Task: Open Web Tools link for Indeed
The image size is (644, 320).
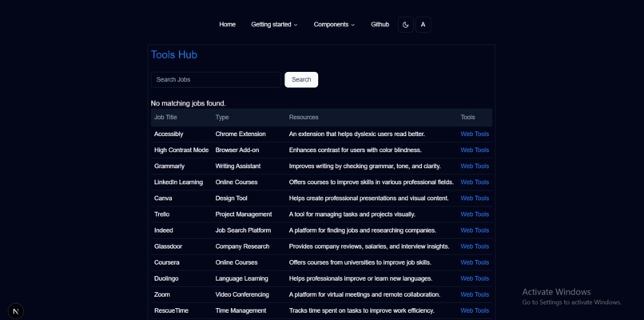Action: point(475,230)
